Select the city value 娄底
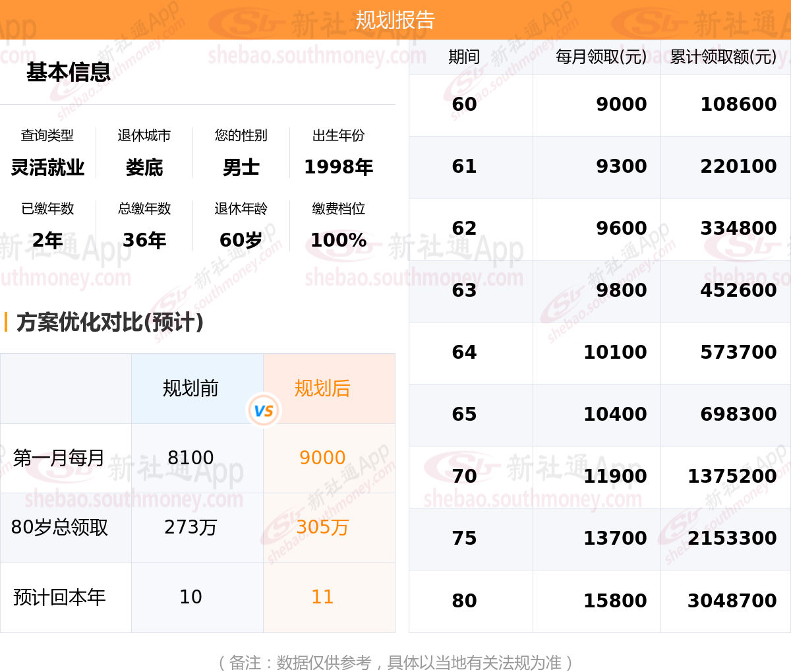Viewport: 791px width, 672px height. [144, 168]
